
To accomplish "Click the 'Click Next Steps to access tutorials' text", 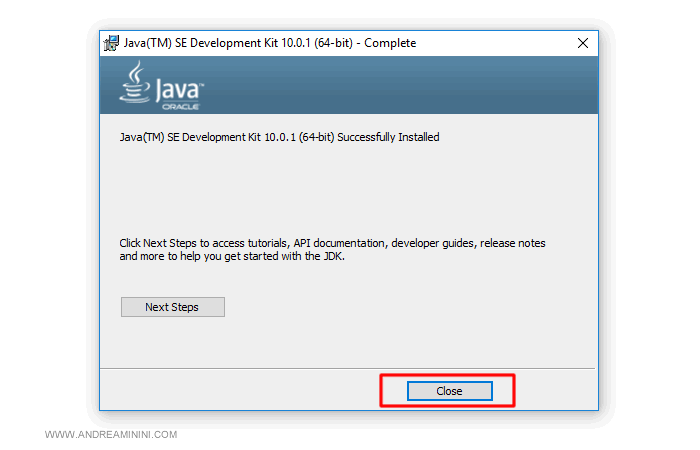I will (204, 243).
